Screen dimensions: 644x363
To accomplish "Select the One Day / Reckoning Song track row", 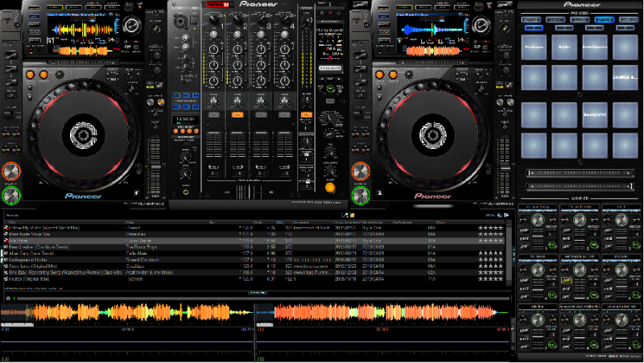I will click(254, 273).
